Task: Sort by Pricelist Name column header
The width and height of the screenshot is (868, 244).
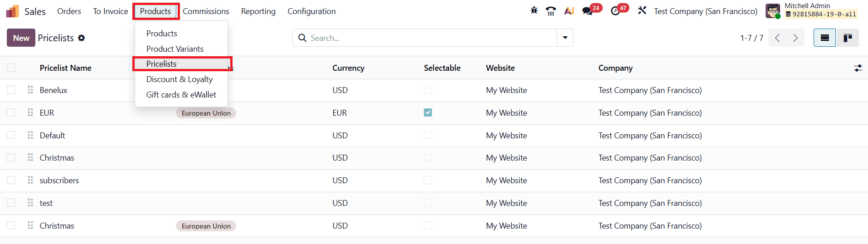Action: [65, 68]
